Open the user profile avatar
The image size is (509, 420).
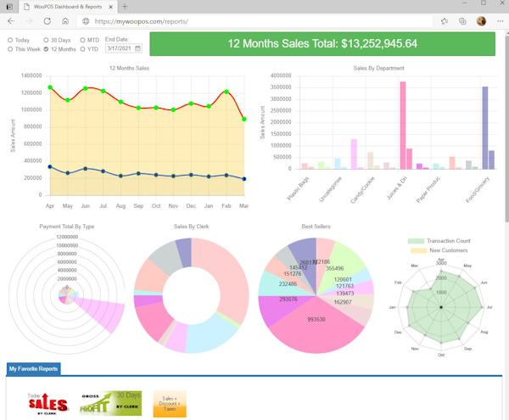pyautogui.click(x=481, y=21)
